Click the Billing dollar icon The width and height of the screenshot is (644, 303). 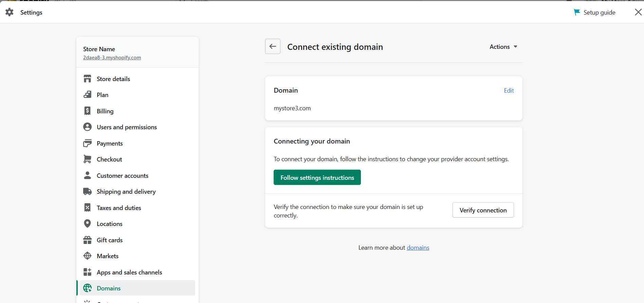pyautogui.click(x=87, y=111)
